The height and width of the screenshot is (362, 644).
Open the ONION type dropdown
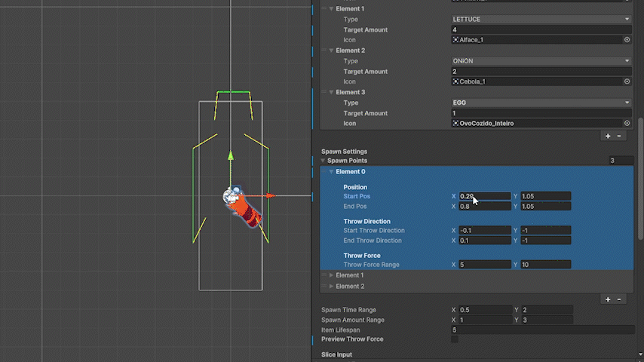pos(541,61)
